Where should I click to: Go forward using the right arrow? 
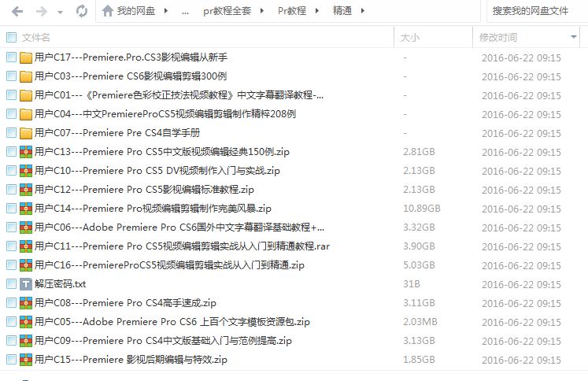coord(41,12)
